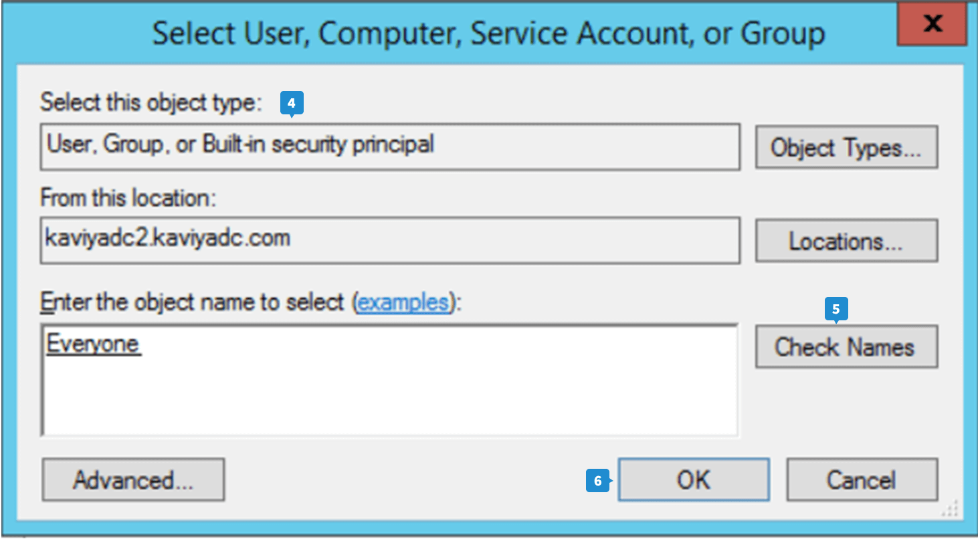The width and height of the screenshot is (980, 539).
Task: Click the step 4 callout badge
Action: pos(292,104)
